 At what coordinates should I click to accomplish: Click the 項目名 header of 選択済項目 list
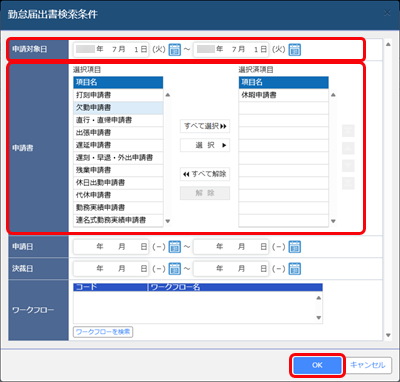click(284, 82)
